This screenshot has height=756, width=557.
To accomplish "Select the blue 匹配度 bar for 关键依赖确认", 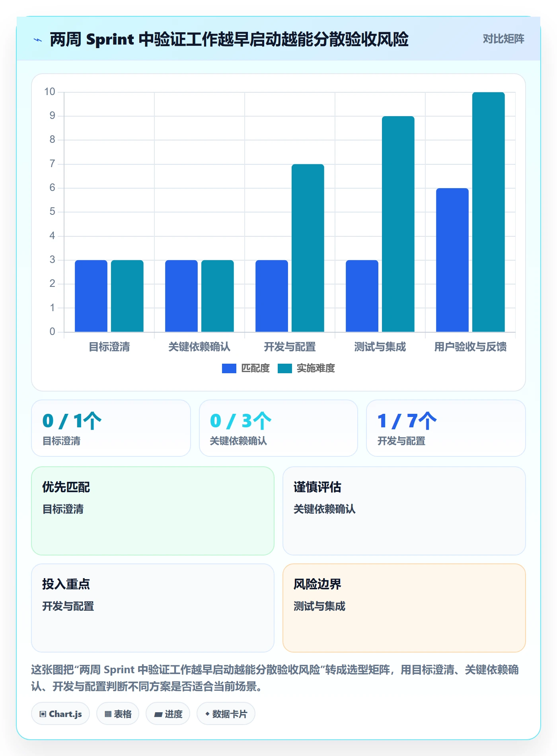I will pyautogui.click(x=181, y=296).
